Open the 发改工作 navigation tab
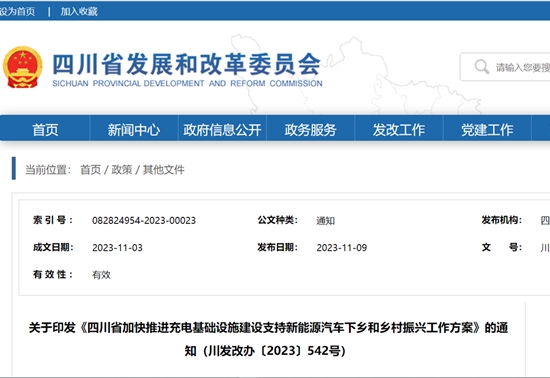Screen dimensions: 550x378 pyautogui.click(x=399, y=130)
